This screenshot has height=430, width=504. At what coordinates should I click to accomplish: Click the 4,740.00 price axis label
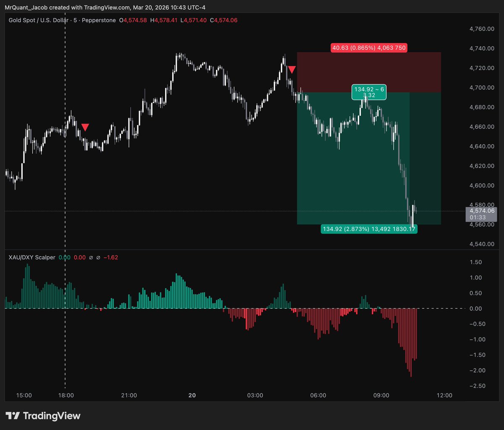[481, 49]
